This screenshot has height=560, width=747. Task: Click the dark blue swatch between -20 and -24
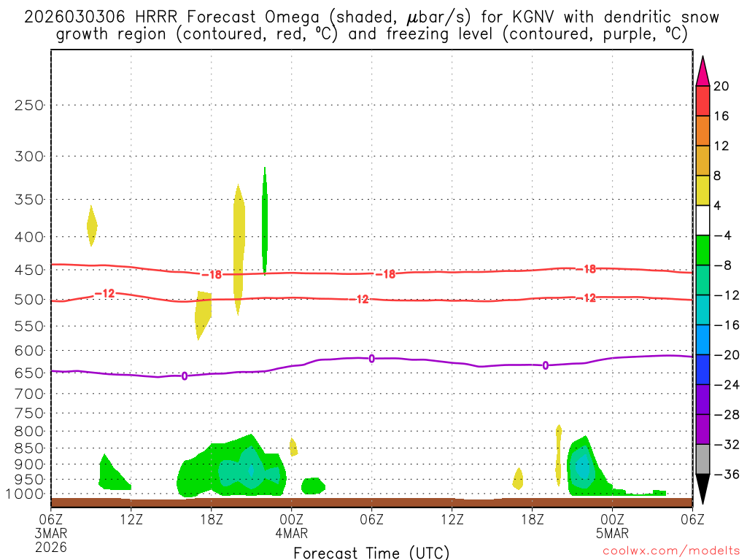(703, 370)
